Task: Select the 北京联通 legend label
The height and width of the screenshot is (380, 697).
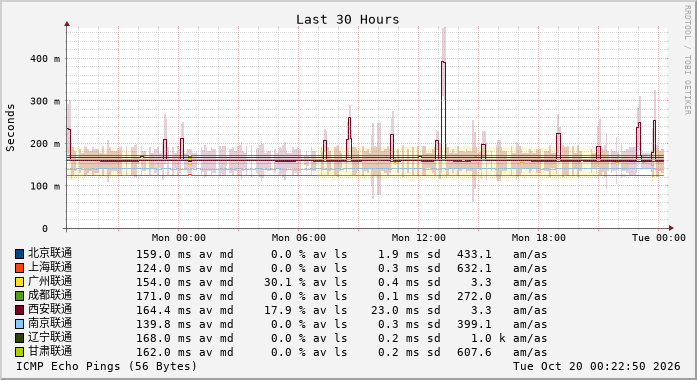Action: (x=50, y=253)
